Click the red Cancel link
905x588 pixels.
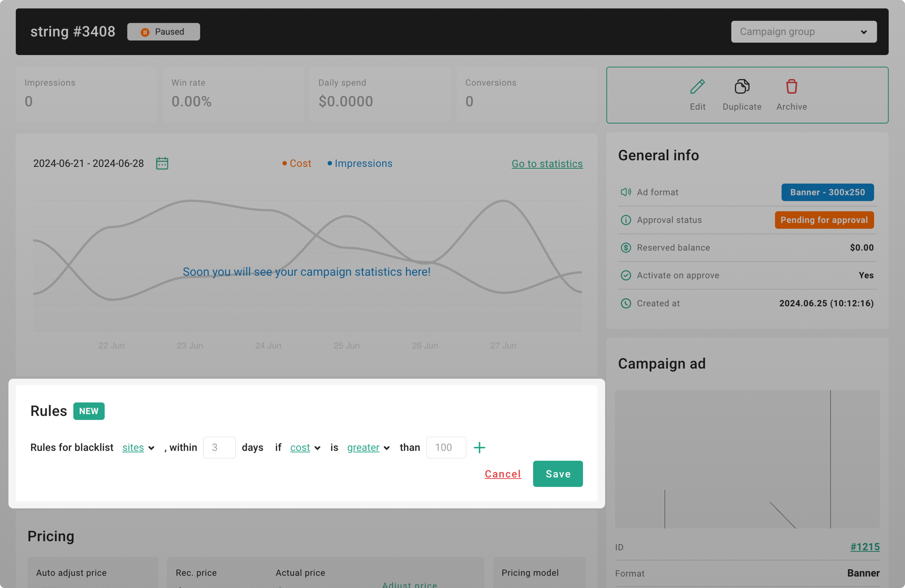point(503,474)
